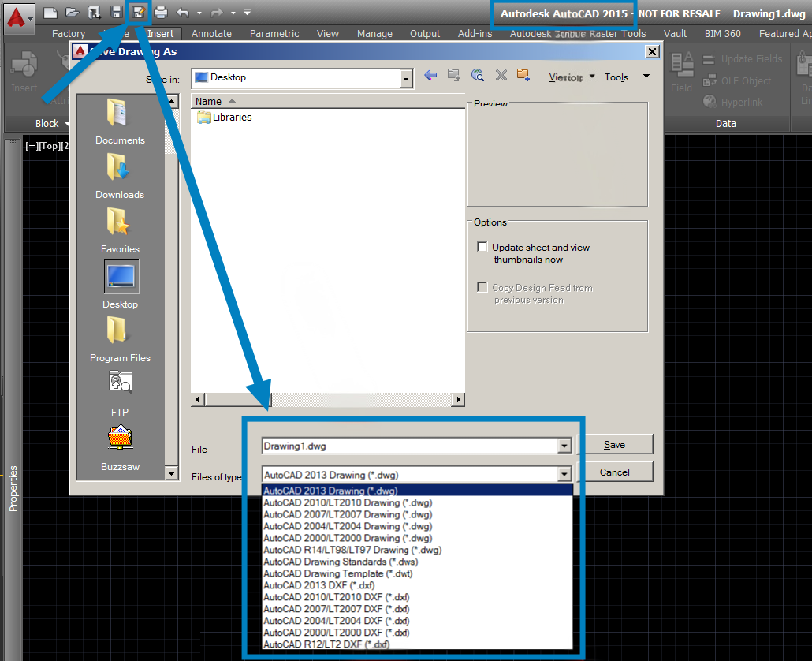
Task: Switch to the Annotate ribbon tab
Action: pos(211,34)
